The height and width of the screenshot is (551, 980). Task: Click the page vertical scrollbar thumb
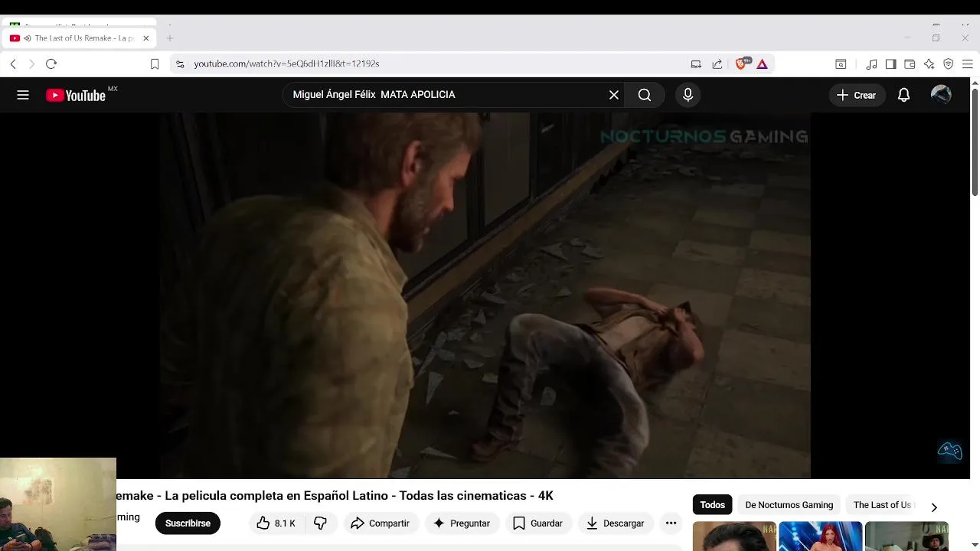(975, 142)
